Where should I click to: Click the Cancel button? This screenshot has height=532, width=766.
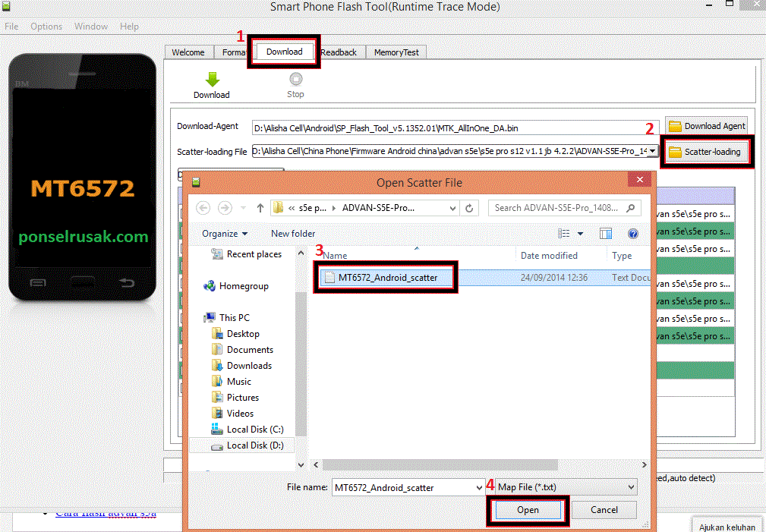[604, 510]
